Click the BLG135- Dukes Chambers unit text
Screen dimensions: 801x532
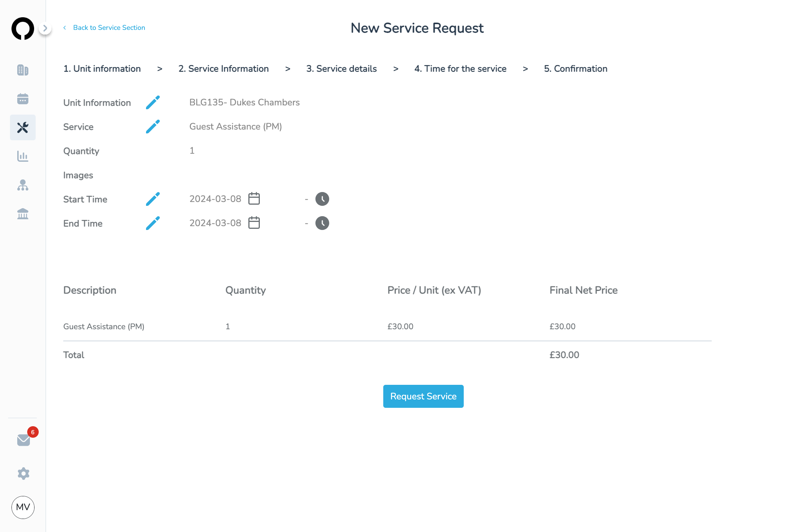[245, 102]
